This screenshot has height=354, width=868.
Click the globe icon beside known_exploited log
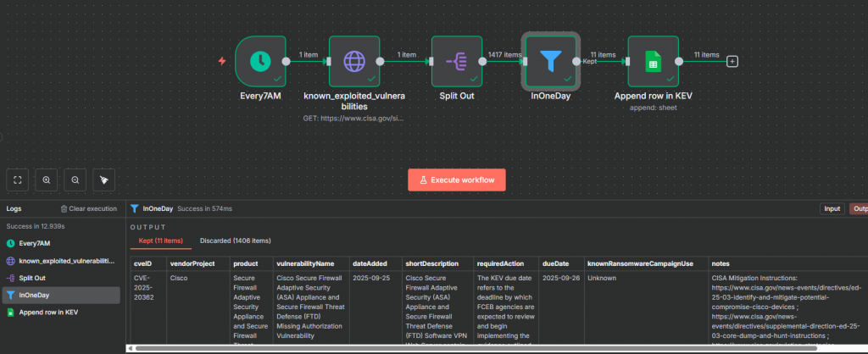click(x=10, y=261)
